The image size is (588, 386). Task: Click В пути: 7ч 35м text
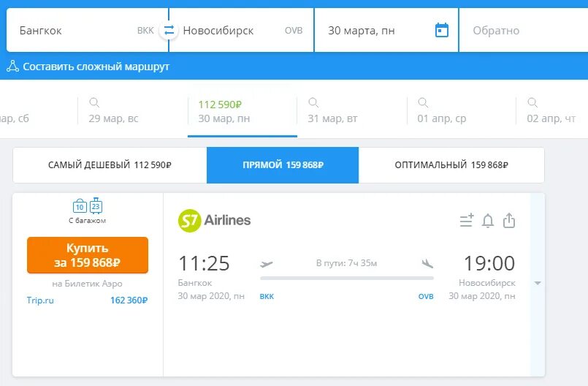coord(346,263)
